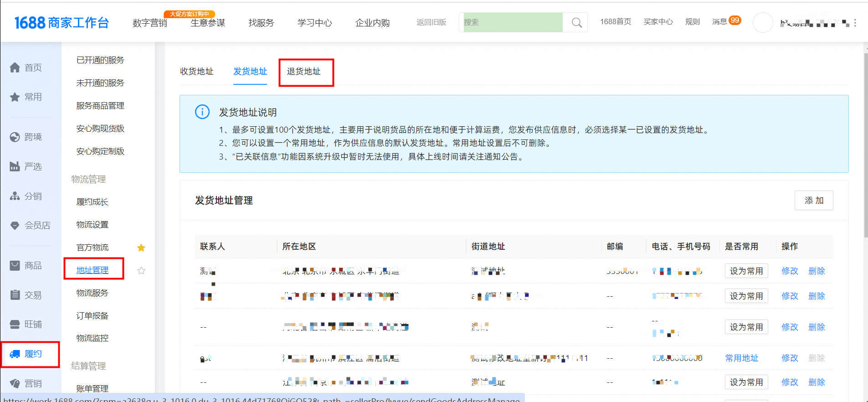Click the 添加 button to add address

click(813, 201)
